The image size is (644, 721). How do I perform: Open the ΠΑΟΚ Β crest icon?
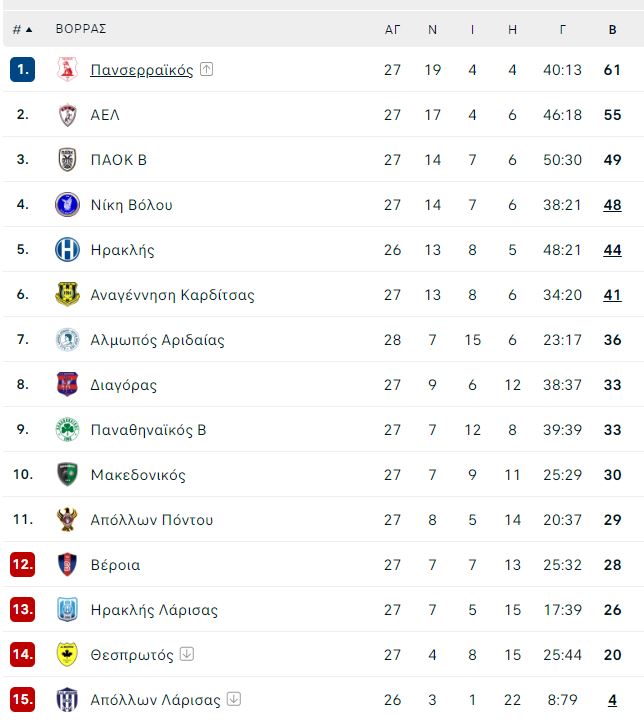[67, 160]
